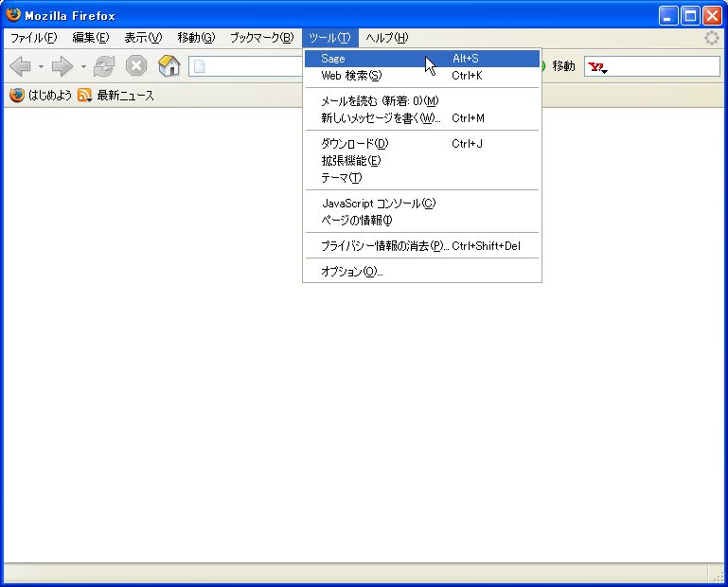The height and width of the screenshot is (587, 728).
Task: Click the Reload page icon
Action: pos(104,66)
